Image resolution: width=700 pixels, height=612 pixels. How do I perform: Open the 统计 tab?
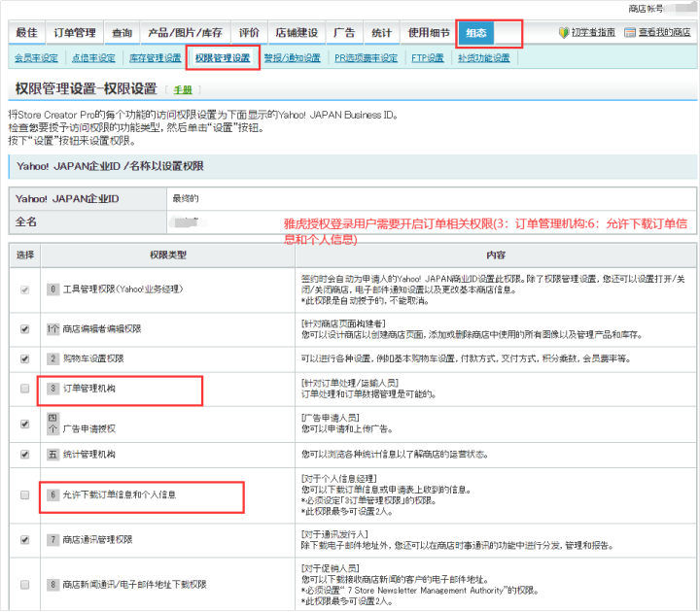click(x=381, y=33)
